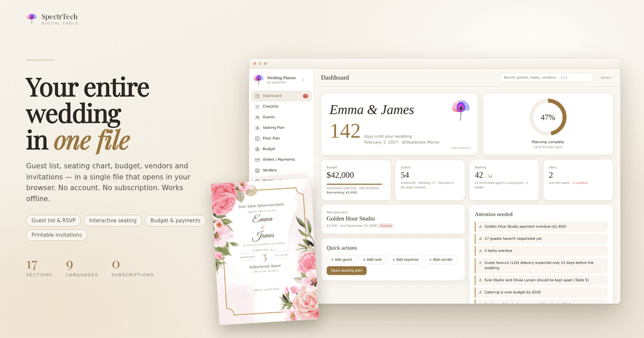This screenshot has width=644, height=338.
Task: Click the 142 days countdown number
Action: click(345, 131)
